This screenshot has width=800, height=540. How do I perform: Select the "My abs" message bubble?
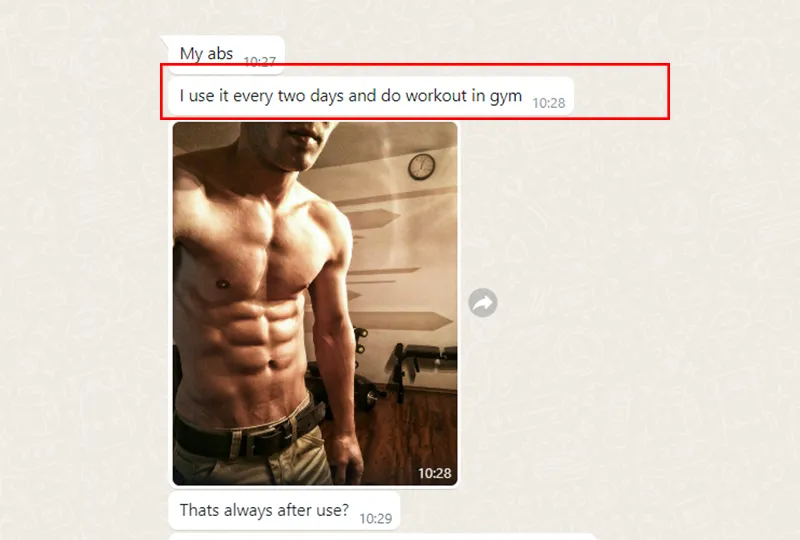(x=222, y=55)
